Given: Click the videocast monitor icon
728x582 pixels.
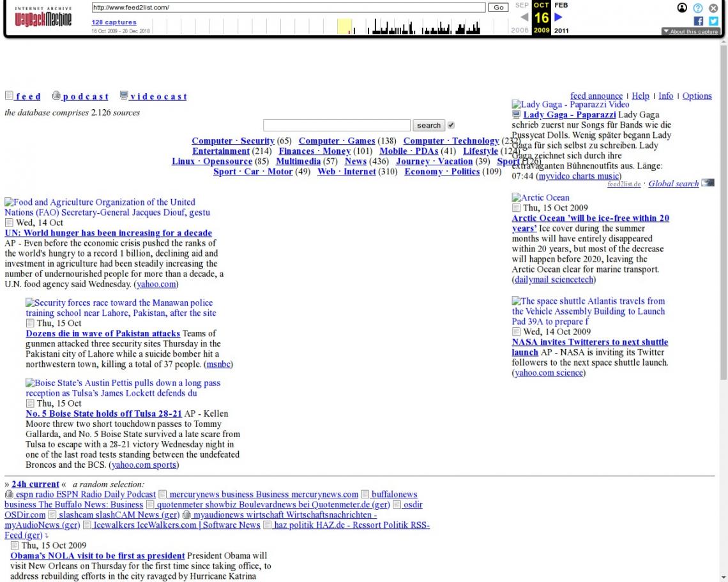Looking at the screenshot, I should coord(123,95).
